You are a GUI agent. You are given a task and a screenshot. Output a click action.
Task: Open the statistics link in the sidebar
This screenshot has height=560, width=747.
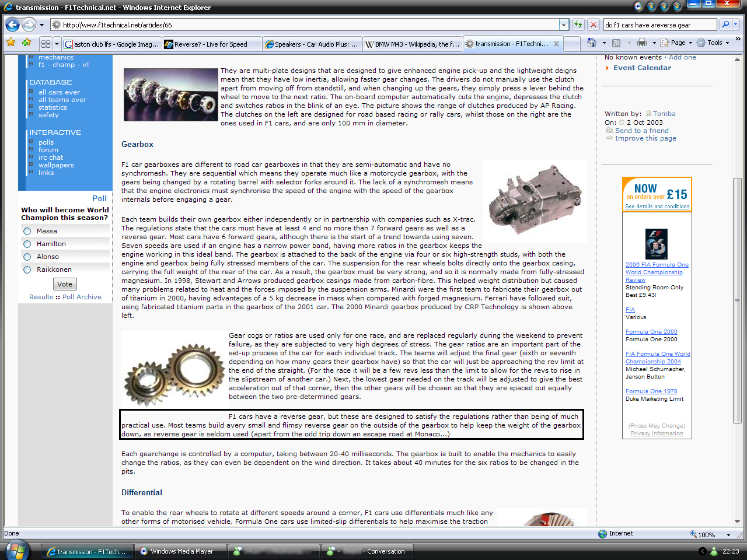pyautogui.click(x=53, y=107)
